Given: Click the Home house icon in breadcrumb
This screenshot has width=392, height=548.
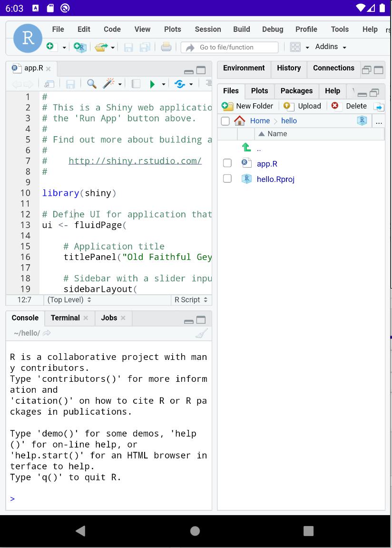Looking at the screenshot, I should (x=239, y=120).
